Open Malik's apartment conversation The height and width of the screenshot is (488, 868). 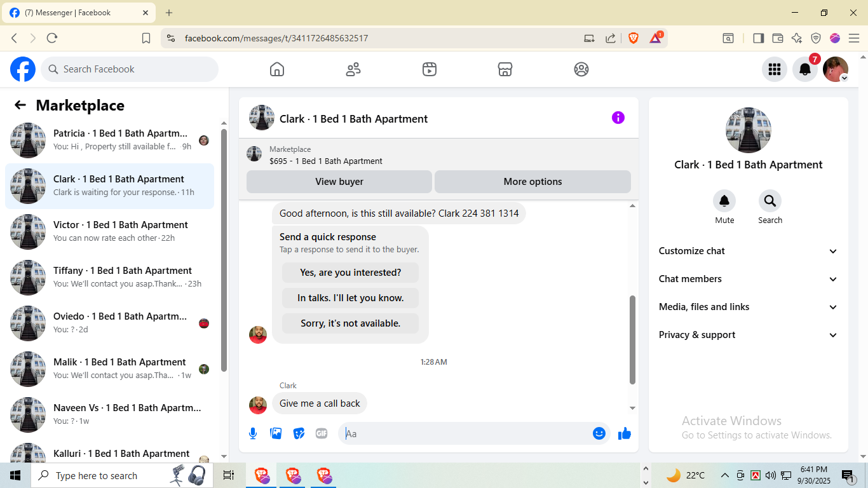click(109, 369)
